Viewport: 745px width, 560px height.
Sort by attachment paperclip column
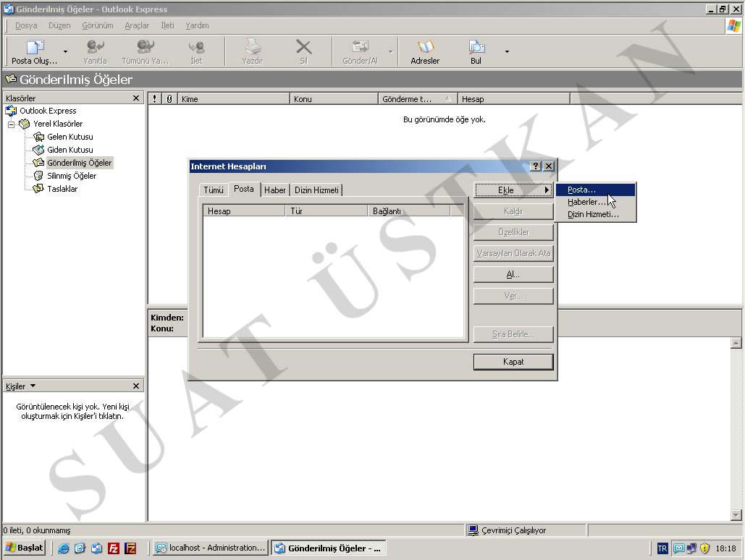tap(169, 99)
